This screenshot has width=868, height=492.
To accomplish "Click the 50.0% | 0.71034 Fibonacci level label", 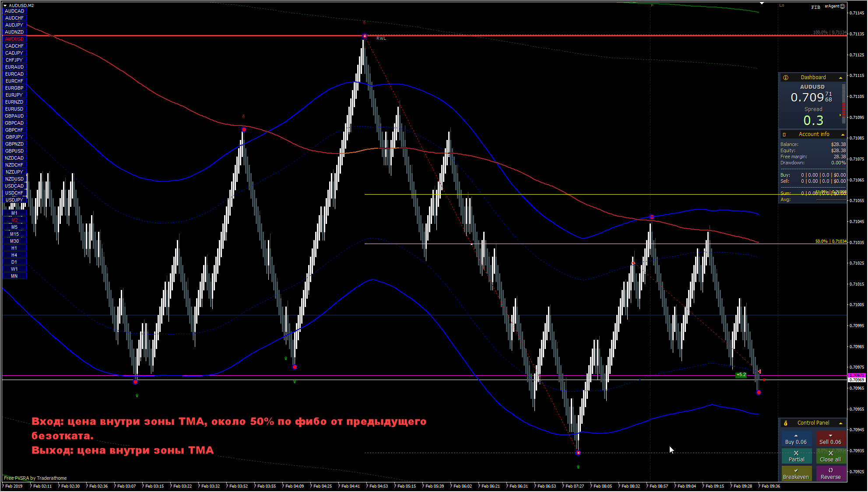I will pos(831,241).
